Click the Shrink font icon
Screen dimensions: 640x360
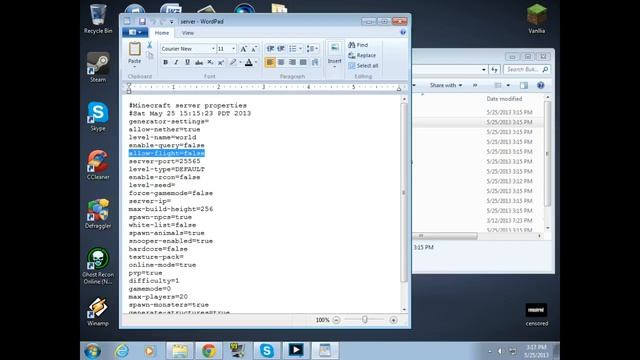[254, 49]
